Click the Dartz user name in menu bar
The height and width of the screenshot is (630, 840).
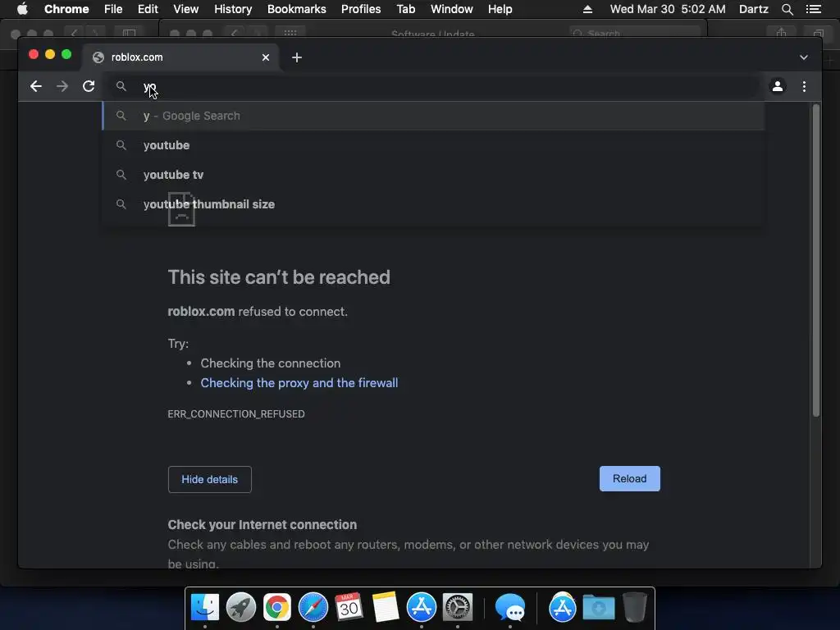[x=753, y=9]
